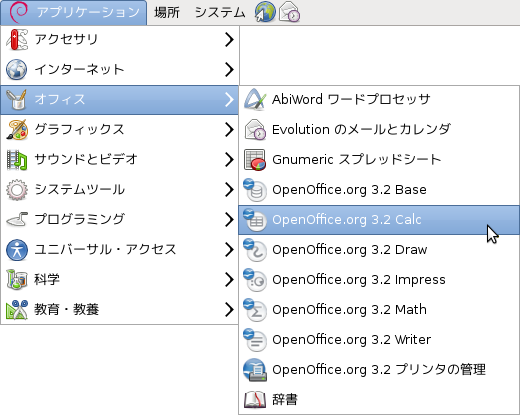Expand the システムツール submenu arrow

(229, 189)
